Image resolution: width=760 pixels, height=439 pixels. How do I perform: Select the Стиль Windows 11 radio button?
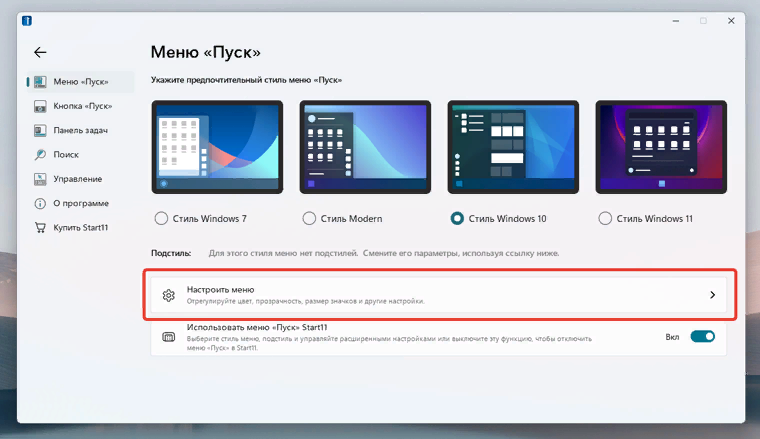(605, 219)
